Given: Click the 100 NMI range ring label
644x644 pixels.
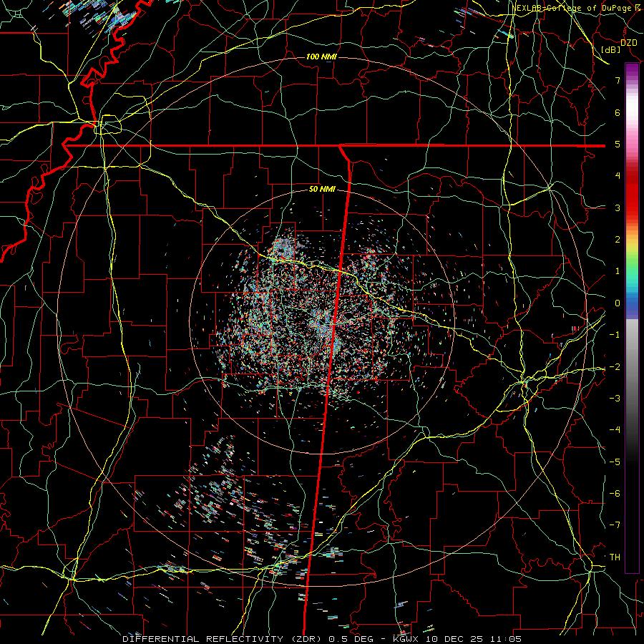Looking at the screenshot, I should pyautogui.click(x=321, y=57).
